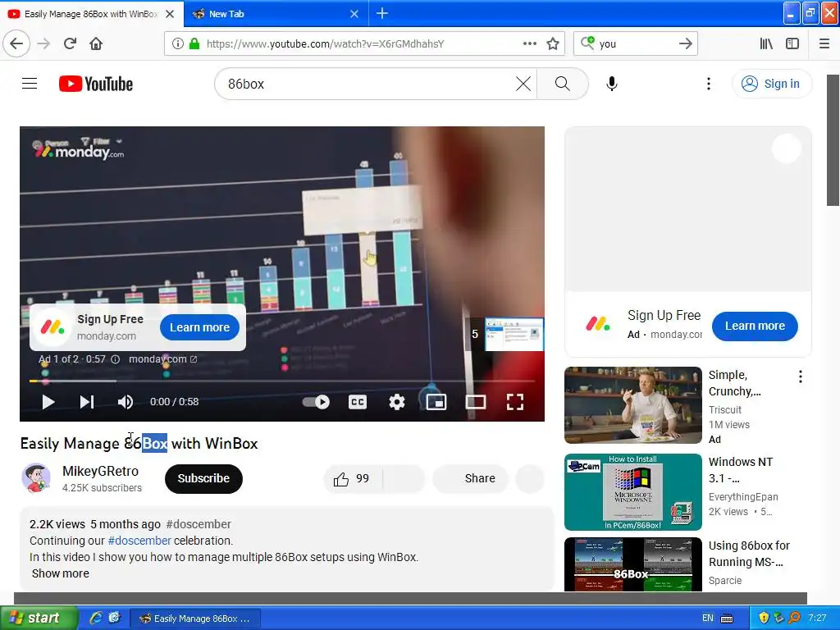Toggle the browser sidebar view

click(792, 44)
